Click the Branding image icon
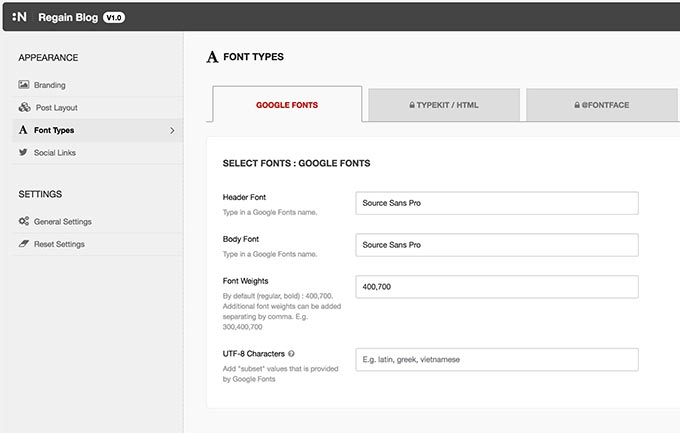Viewport: 680px width, 433px height. click(x=23, y=85)
